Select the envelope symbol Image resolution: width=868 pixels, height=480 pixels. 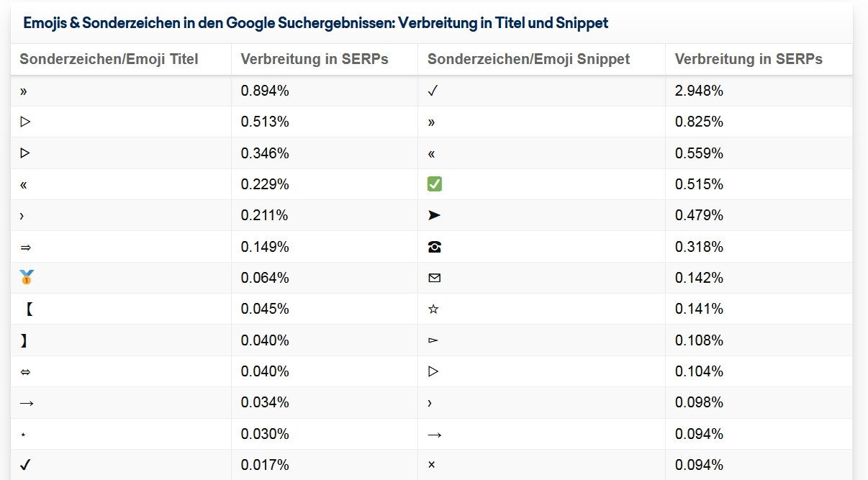pos(434,278)
